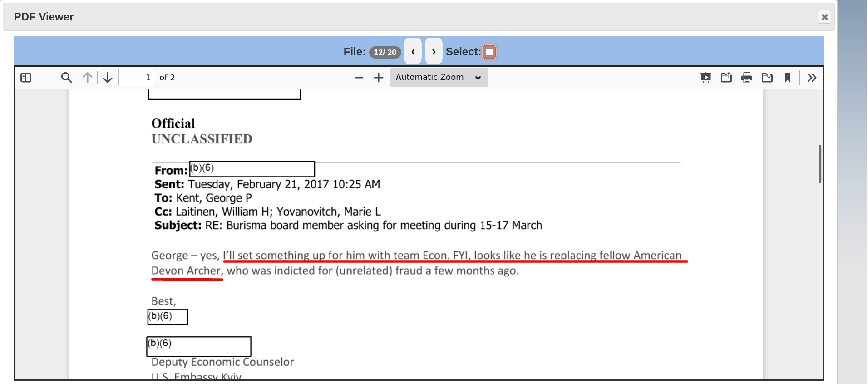Close the PDF Viewer dialog
The image size is (868, 384).
pos(824,17)
